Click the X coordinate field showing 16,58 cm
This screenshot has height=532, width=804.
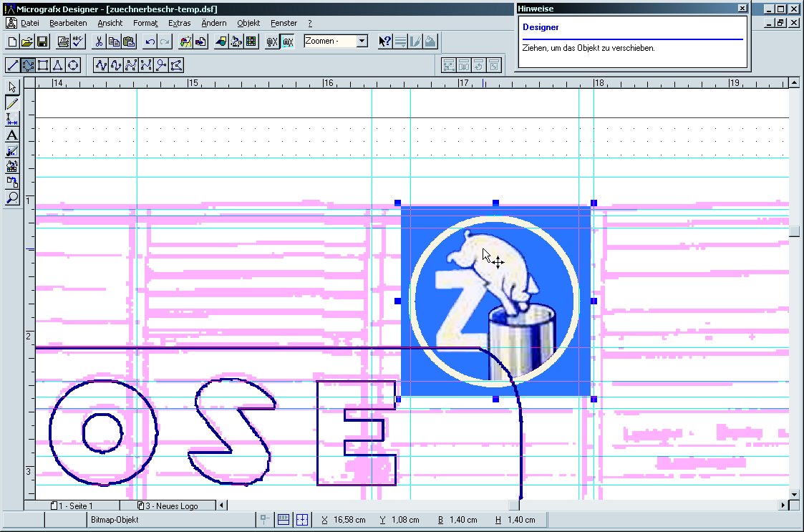pyautogui.click(x=349, y=520)
